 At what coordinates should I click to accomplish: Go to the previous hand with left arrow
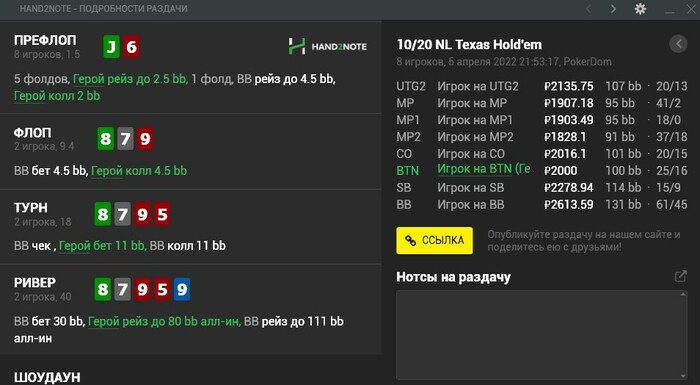pyautogui.click(x=588, y=9)
